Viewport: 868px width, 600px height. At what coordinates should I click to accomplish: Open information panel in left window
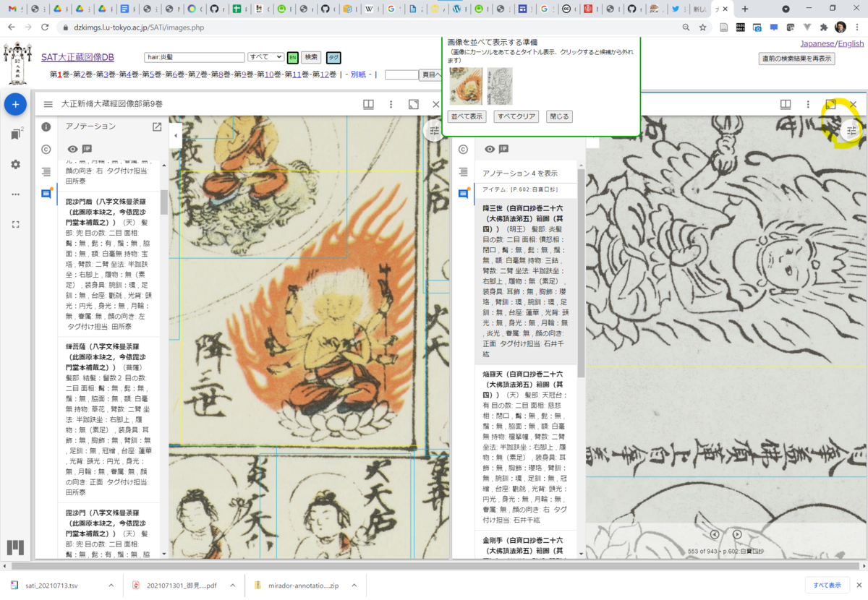point(46,127)
